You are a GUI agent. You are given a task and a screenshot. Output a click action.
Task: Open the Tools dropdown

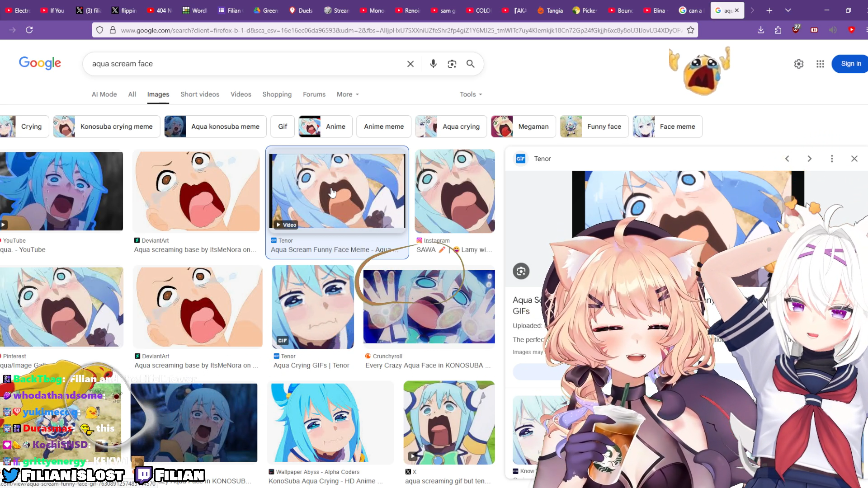point(471,94)
